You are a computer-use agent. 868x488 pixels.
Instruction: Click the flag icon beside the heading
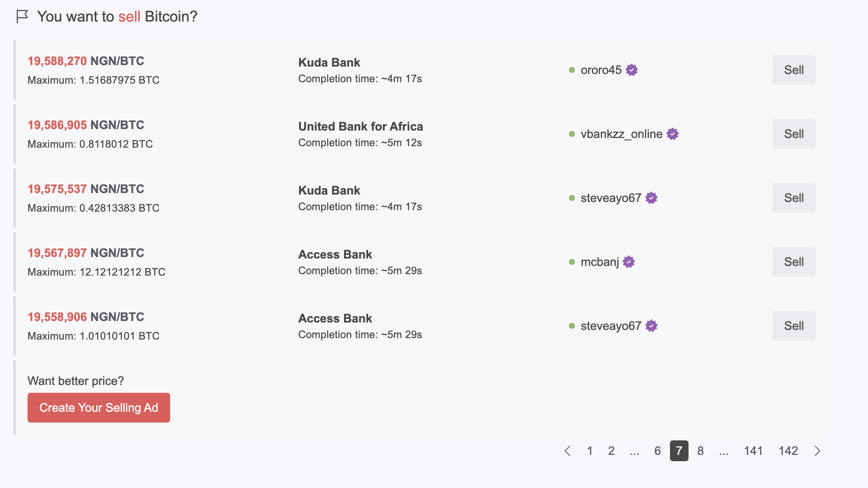click(22, 16)
